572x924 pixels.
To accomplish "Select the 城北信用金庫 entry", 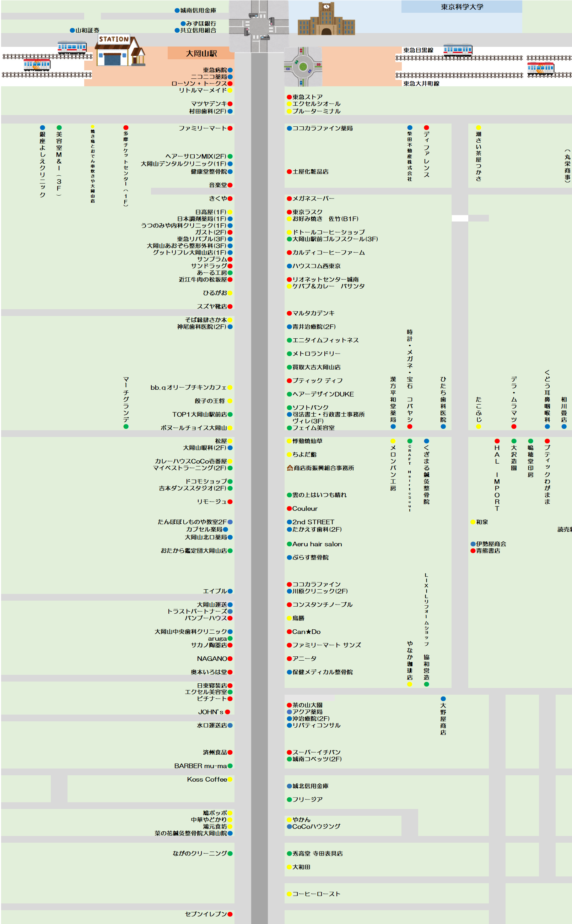I will pos(308,786).
